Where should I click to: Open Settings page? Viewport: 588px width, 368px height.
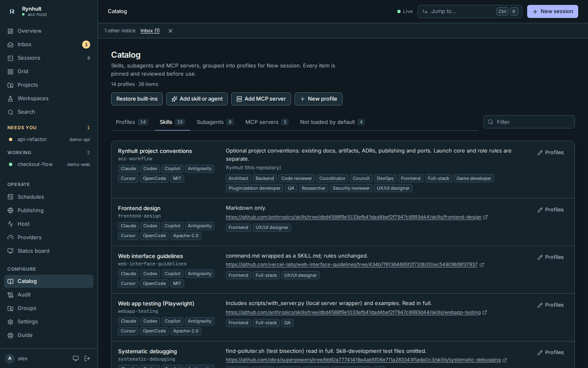[x=49, y=322]
